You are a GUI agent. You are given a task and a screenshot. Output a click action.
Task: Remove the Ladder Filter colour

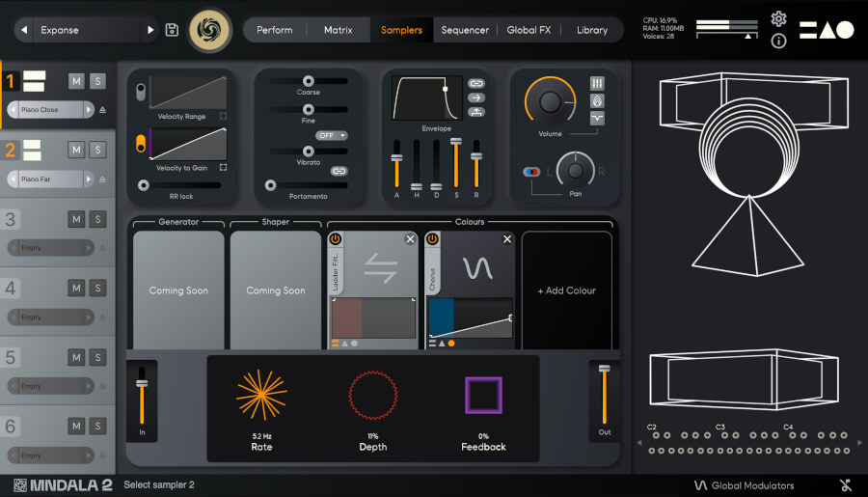pyautogui.click(x=410, y=239)
